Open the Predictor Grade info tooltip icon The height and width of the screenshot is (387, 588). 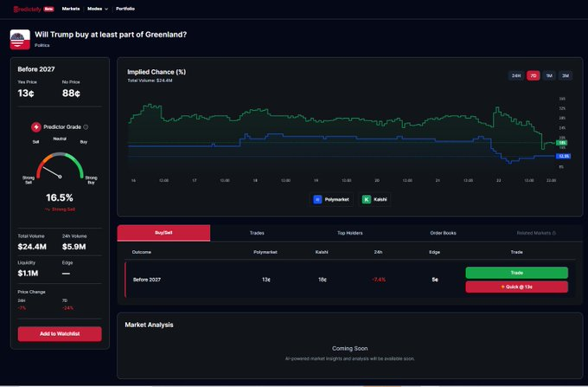point(86,126)
